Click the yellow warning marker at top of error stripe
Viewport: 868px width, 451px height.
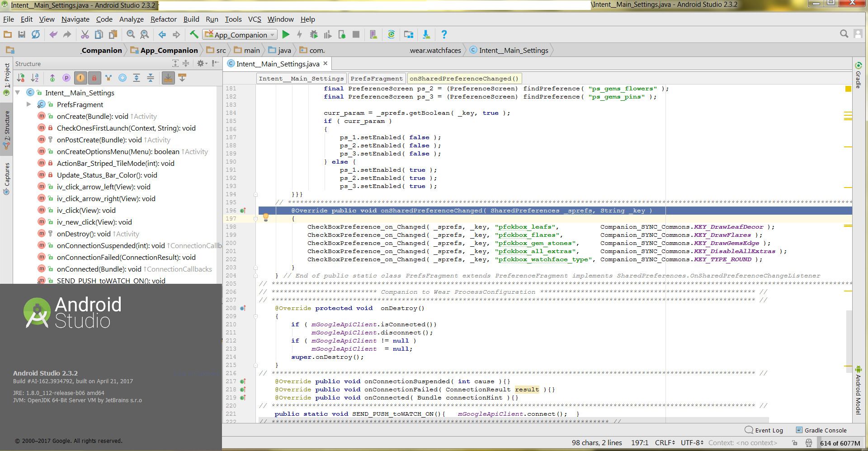pyautogui.click(x=848, y=89)
